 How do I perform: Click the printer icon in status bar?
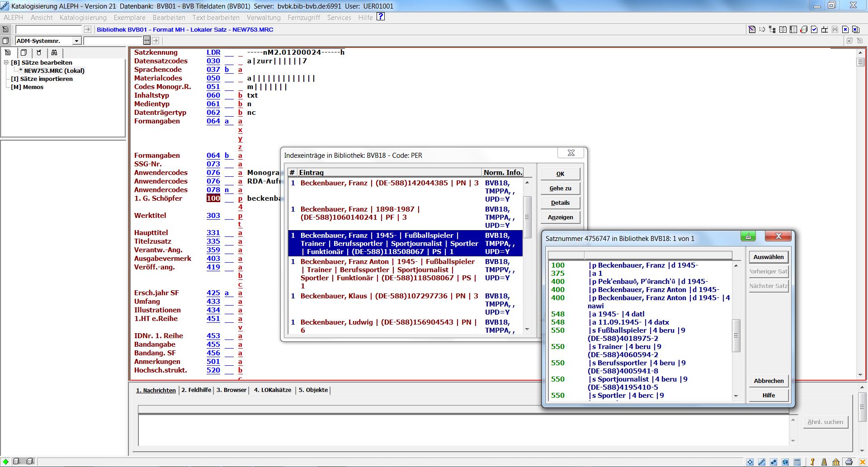[849, 462]
